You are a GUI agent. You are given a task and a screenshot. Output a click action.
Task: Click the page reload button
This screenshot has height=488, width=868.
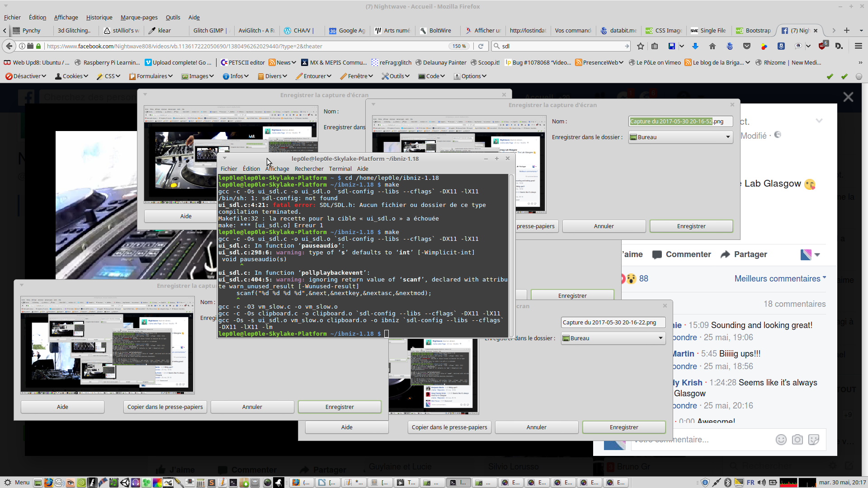[481, 46]
